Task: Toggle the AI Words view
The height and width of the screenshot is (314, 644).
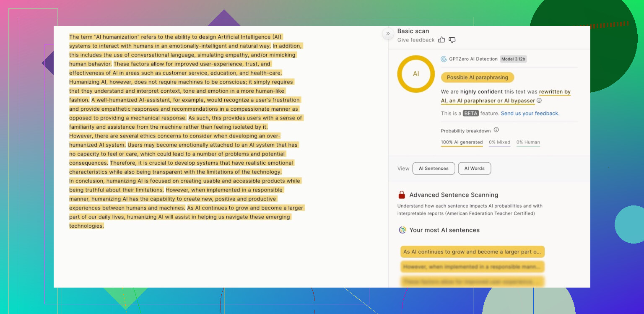Action: (x=474, y=169)
